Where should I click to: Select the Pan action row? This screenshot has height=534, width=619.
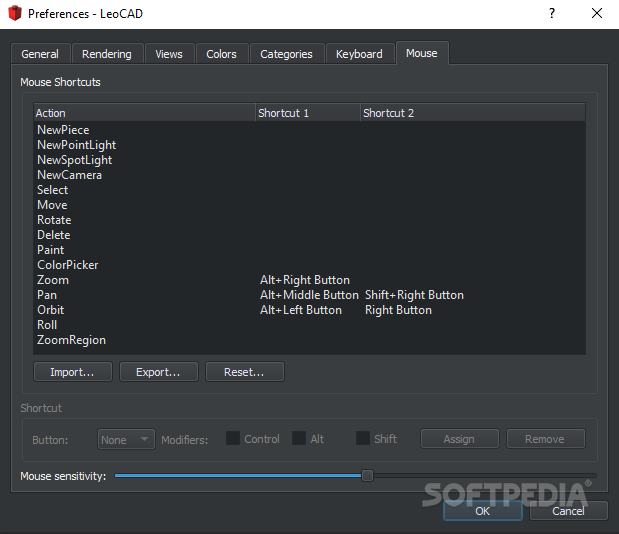click(x=309, y=295)
